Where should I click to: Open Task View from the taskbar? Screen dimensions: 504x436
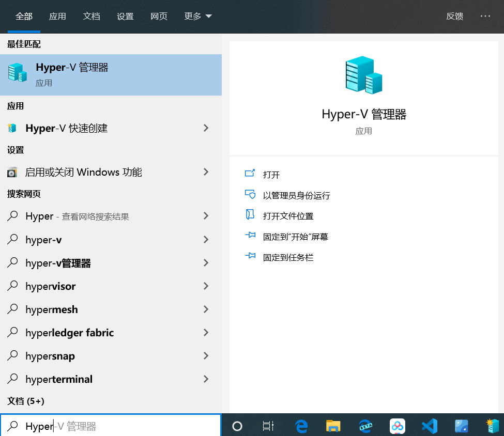click(268, 426)
